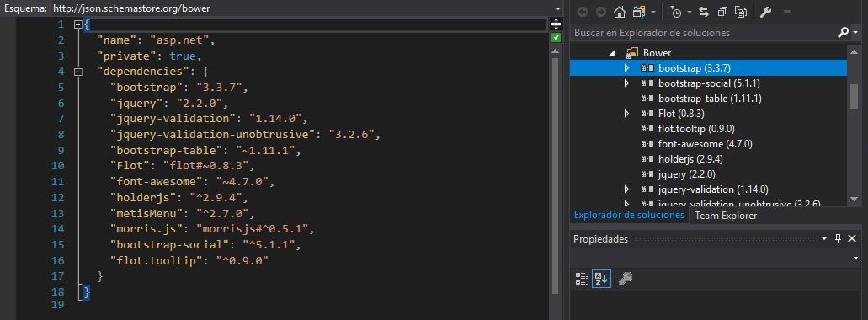Viewport: 868px width, 320px height.
Task: Click the "flot#~0.8.3" value on line 10
Action: (x=210, y=166)
